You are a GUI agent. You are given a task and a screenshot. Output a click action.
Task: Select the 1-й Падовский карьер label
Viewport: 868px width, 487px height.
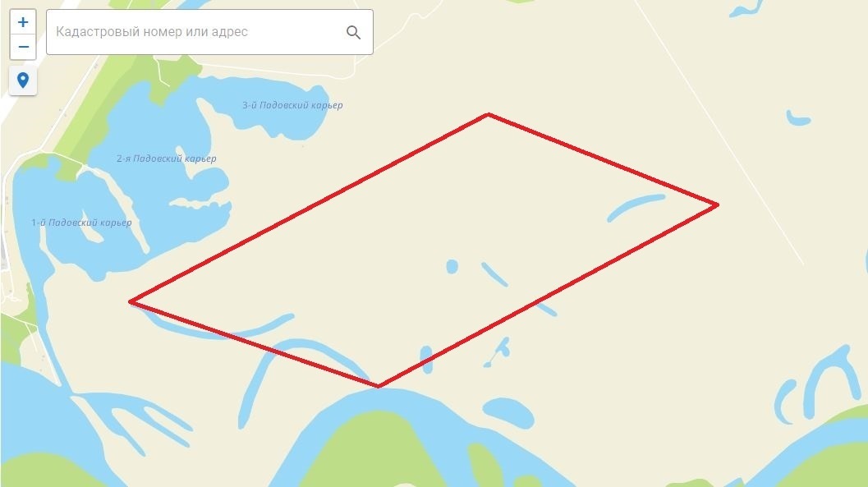81,223
